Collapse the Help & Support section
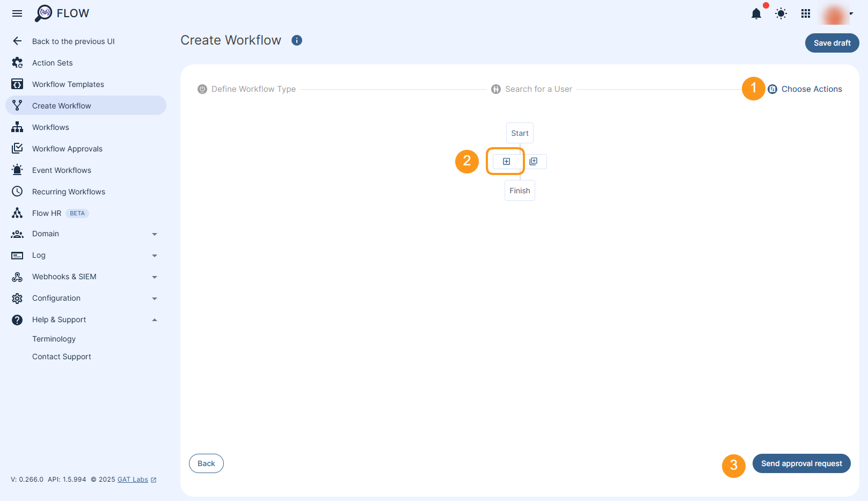This screenshot has height=501, width=868. pos(155,320)
